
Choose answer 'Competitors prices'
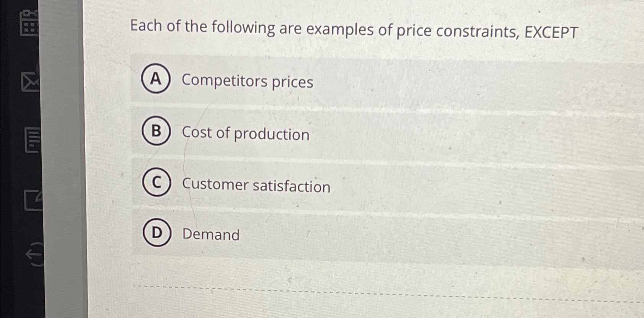tap(247, 82)
